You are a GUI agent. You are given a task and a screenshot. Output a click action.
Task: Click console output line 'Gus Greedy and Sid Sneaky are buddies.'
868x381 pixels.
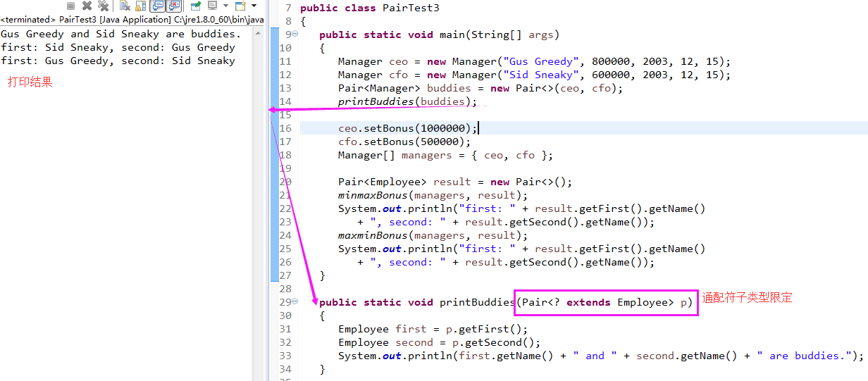120,34
